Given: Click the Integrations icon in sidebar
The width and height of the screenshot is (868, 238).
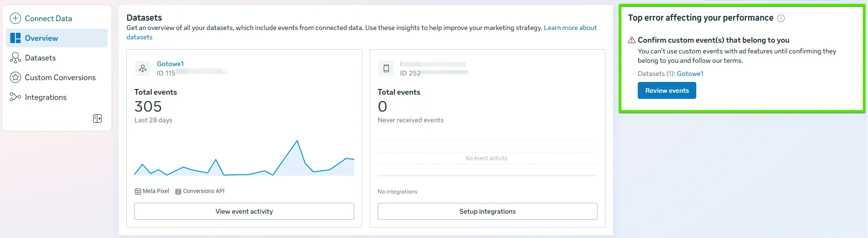Looking at the screenshot, I should tap(15, 97).
